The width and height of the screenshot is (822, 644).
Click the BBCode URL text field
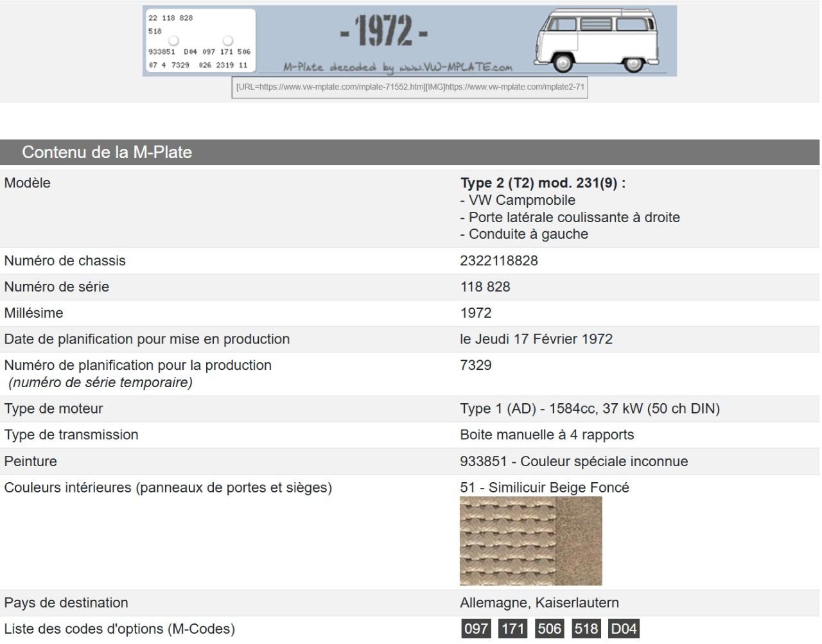(410, 87)
